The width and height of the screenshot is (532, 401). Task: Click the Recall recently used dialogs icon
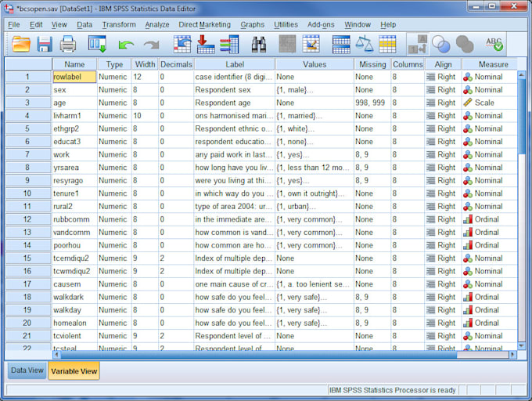pos(97,44)
